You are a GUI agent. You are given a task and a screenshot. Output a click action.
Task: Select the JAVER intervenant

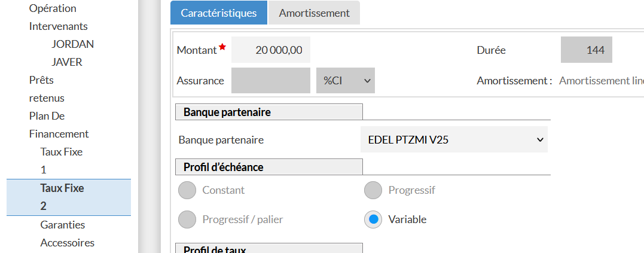tap(67, 62)
